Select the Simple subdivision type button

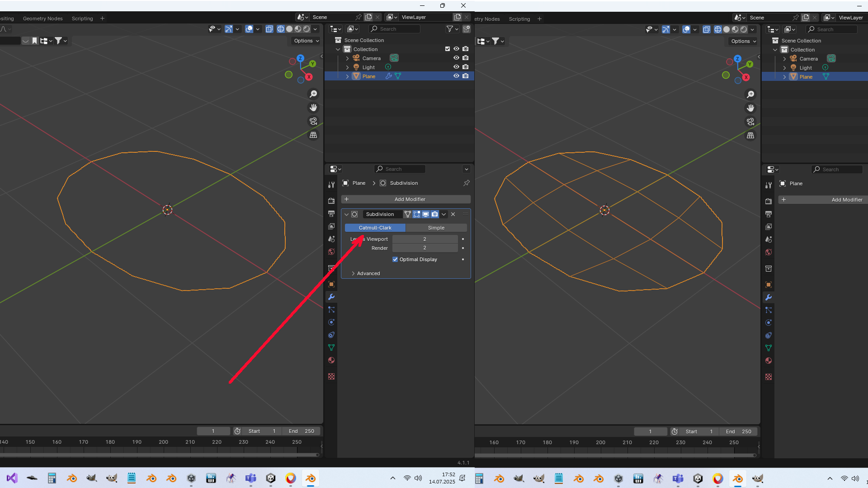point(436,228)
